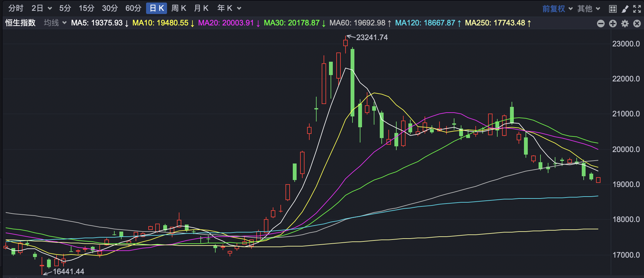Screen dimensions: 644x278
Task: Click the 21000.0 price axis label
Action: (x=626, y=114)
